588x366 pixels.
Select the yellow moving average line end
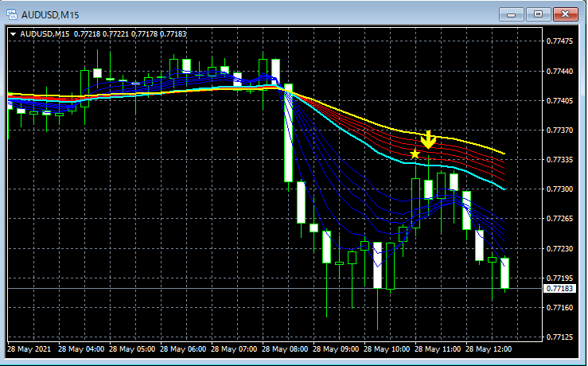503,153
